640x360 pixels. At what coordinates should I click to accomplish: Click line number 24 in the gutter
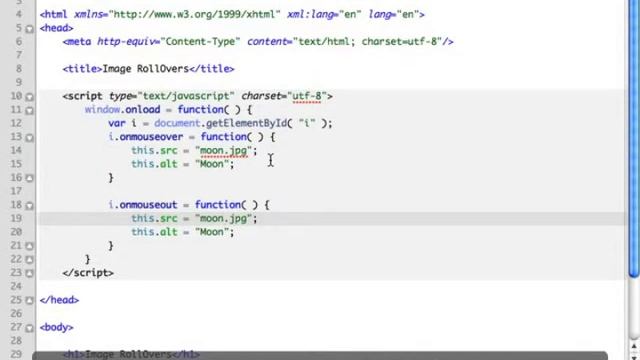click(16, 286)
